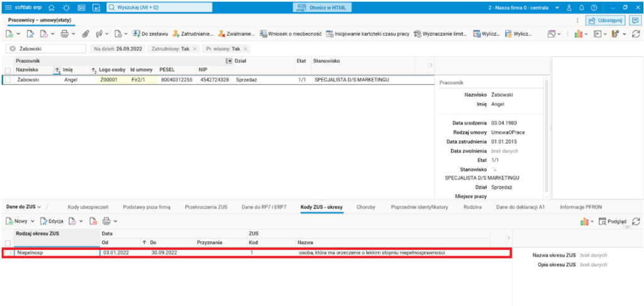Open notifications bell
644x306 pixels.
tap(582, 8)
